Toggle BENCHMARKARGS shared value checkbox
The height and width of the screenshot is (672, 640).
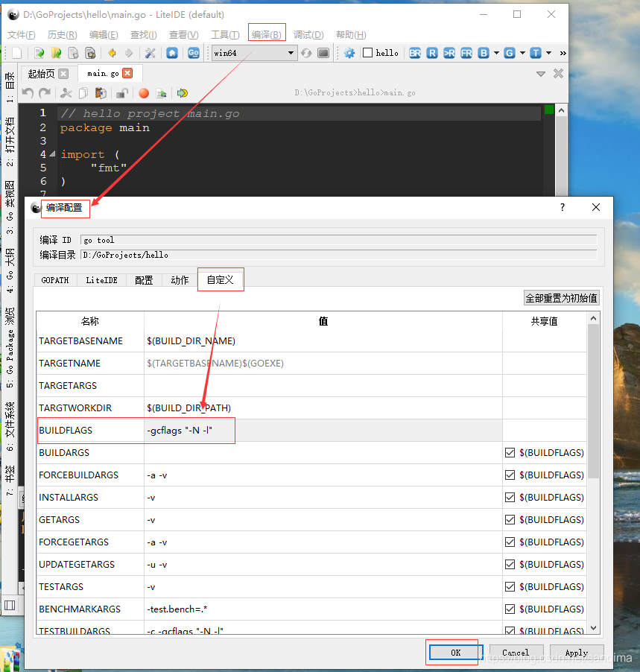point(510,609)
